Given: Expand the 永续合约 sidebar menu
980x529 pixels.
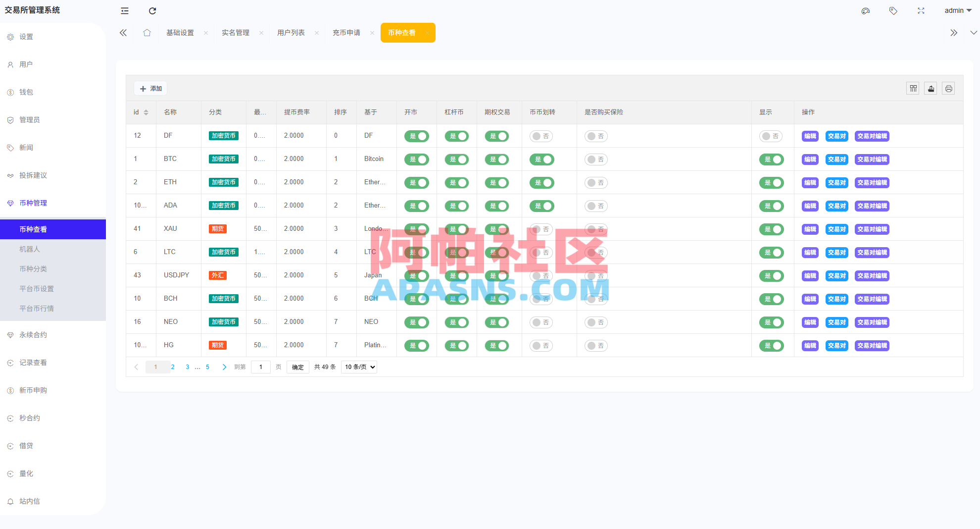Looking at the screenshot, I should coord(33,335).
